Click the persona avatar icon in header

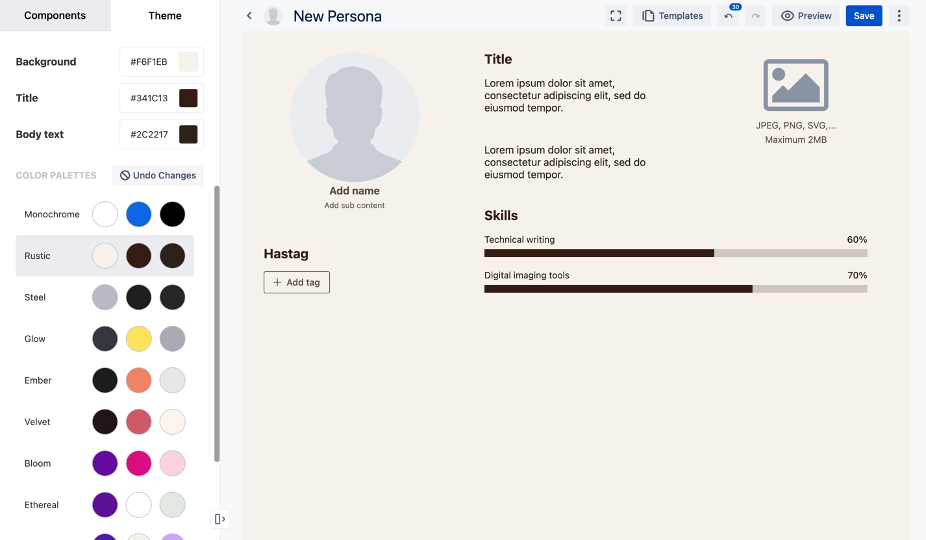tap(273, 16)
